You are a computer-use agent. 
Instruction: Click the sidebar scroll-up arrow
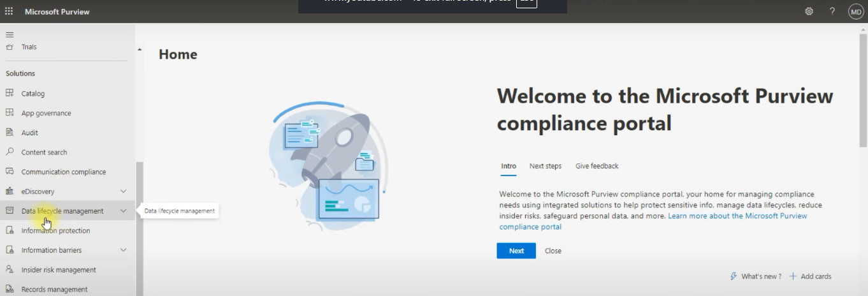pos(140,50)
